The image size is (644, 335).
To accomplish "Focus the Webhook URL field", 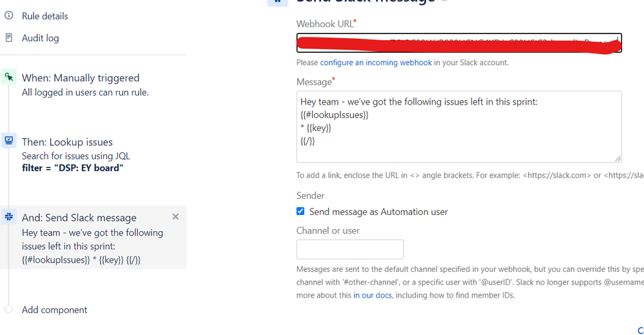I will pos(459,43).
